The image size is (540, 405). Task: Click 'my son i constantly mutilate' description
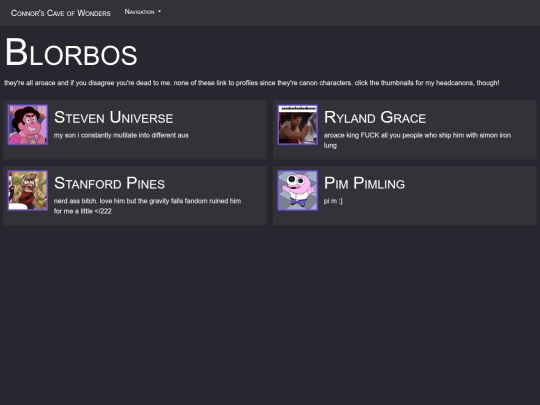[121, 135]
